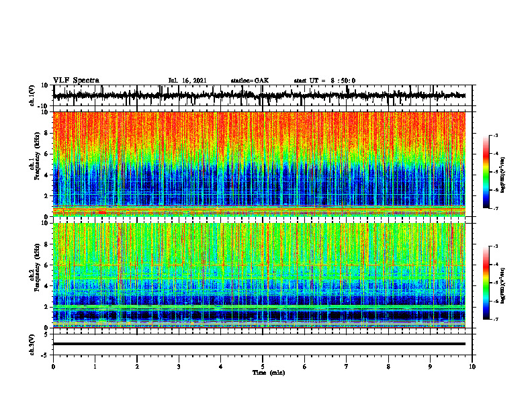Click time-axis tick label "3"
The width and height of the screenshot is (532, 411).
click(179, 367)
